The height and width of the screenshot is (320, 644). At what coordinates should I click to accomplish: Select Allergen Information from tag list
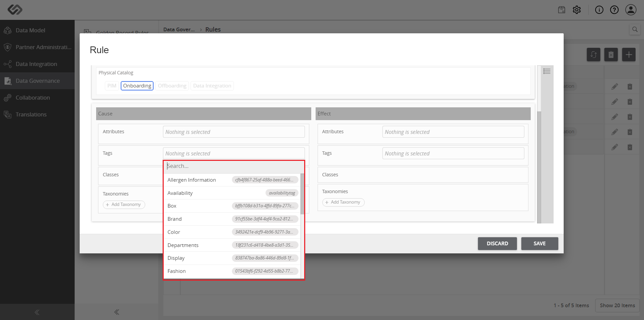(232, 180)
